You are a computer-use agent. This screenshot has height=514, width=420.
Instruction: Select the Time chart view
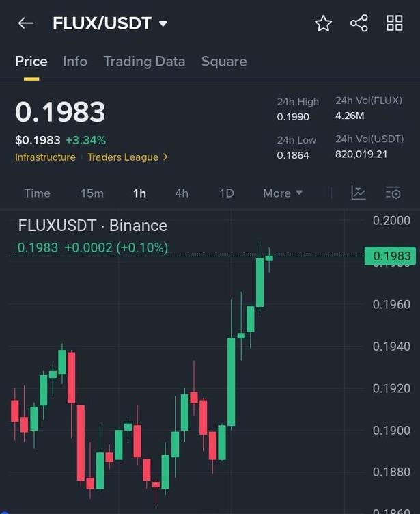click(x=37, y=193)
